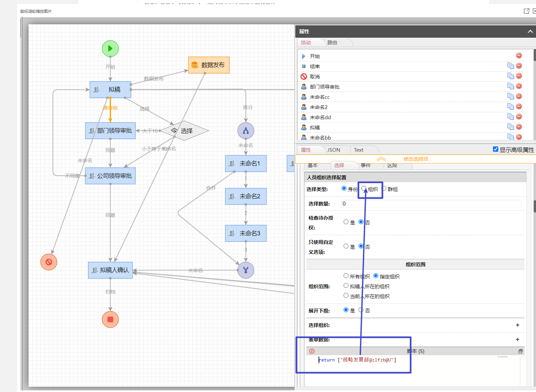The width and height of the screenshot is (536, 392).
Task: Switch to the 路由 tab
Action: (x=332, y=43)
